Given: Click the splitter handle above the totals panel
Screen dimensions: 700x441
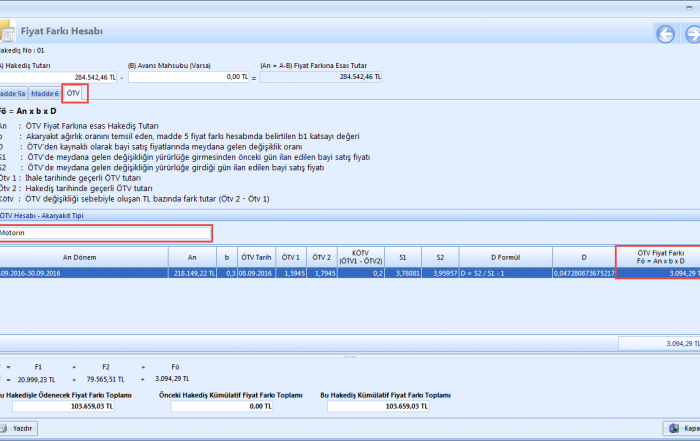Looking at the screenshot, I should click(x=350, y=357).
